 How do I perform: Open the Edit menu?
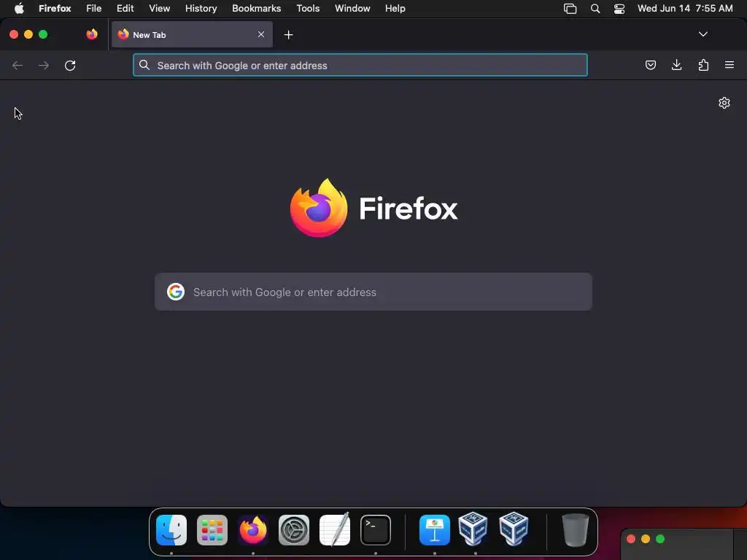point(125,8)
